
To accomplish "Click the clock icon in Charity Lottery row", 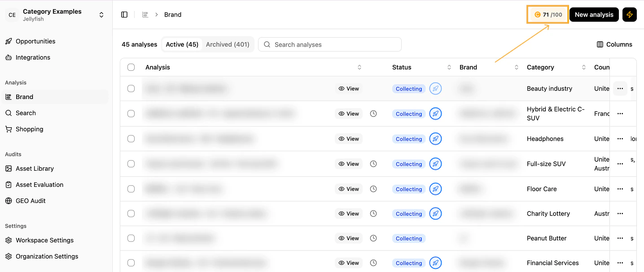I will 373,214.
